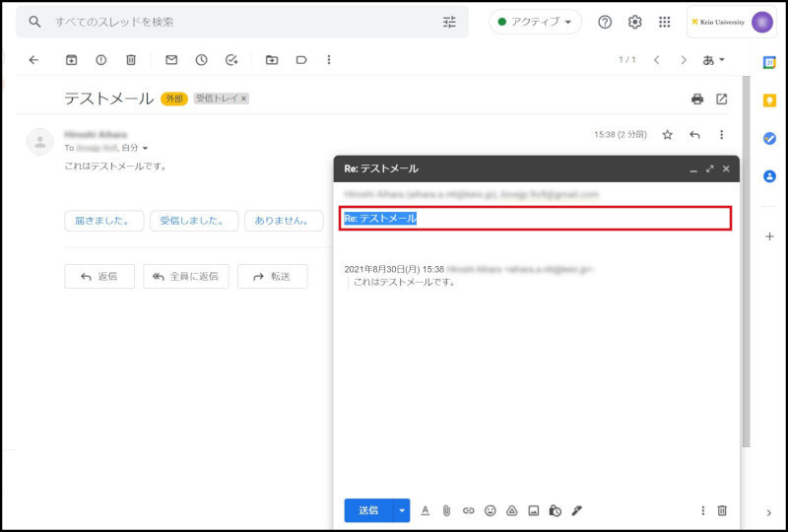
Task: Expand the send options arrow next to 送信
Action: 401,510
